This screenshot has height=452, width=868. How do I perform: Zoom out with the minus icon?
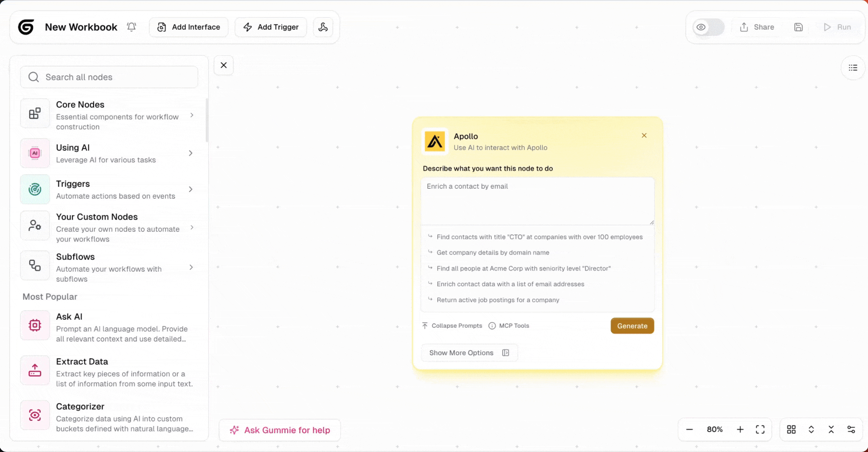coord(689,429)
